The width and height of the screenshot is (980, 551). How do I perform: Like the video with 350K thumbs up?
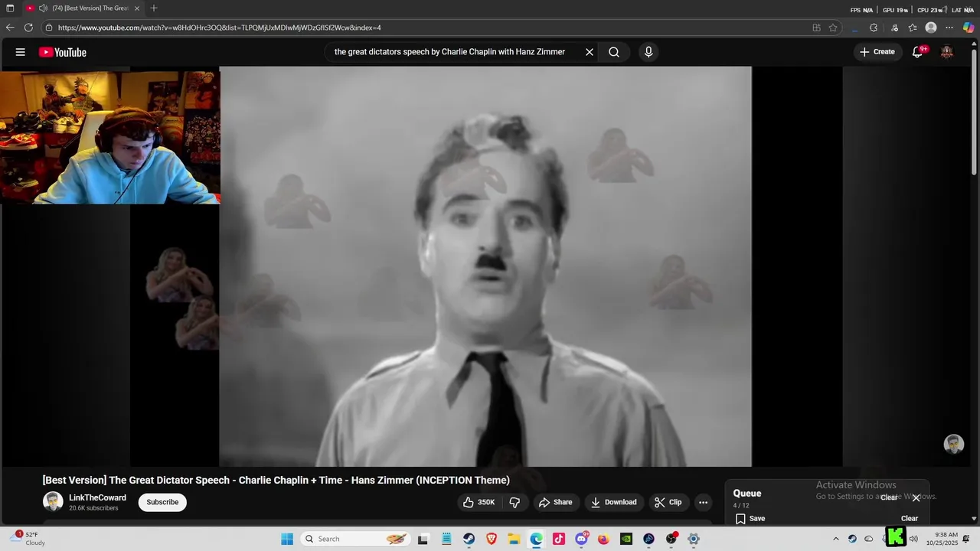coord(479,502)
